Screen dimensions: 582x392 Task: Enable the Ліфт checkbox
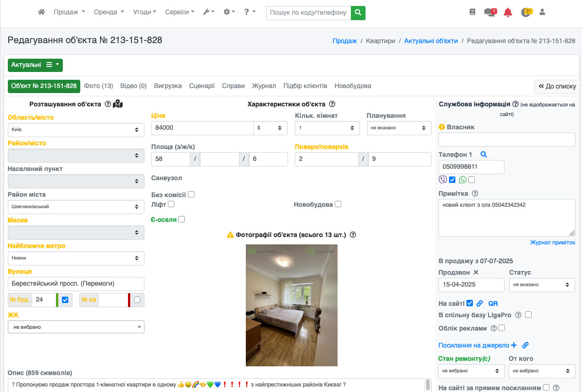(171, 204)
